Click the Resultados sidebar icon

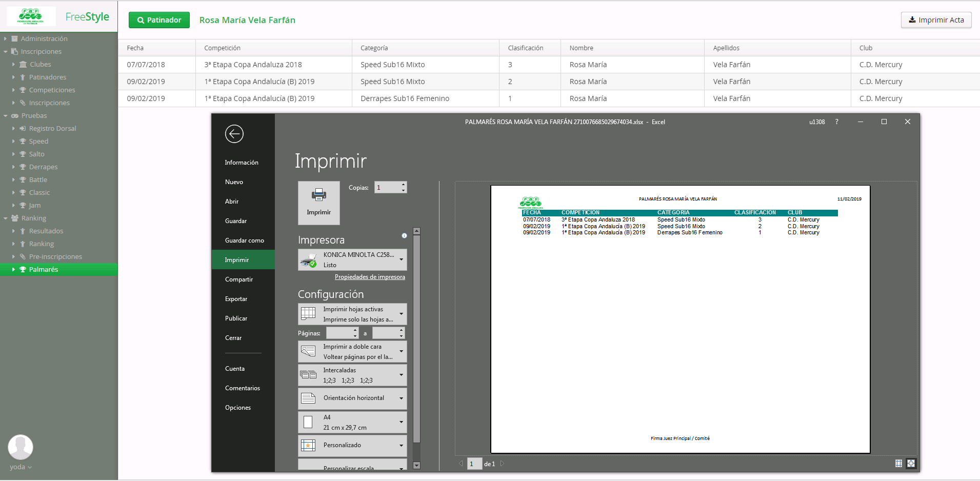[x=23, y=231]
